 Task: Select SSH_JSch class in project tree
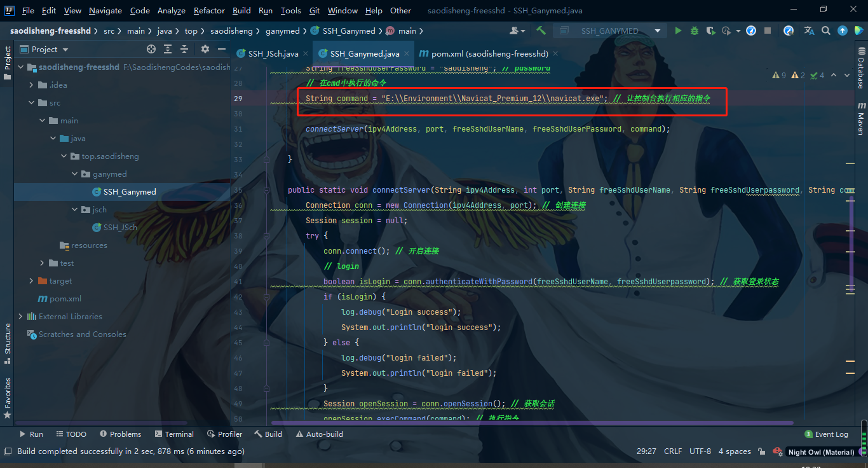pos(120,227)
